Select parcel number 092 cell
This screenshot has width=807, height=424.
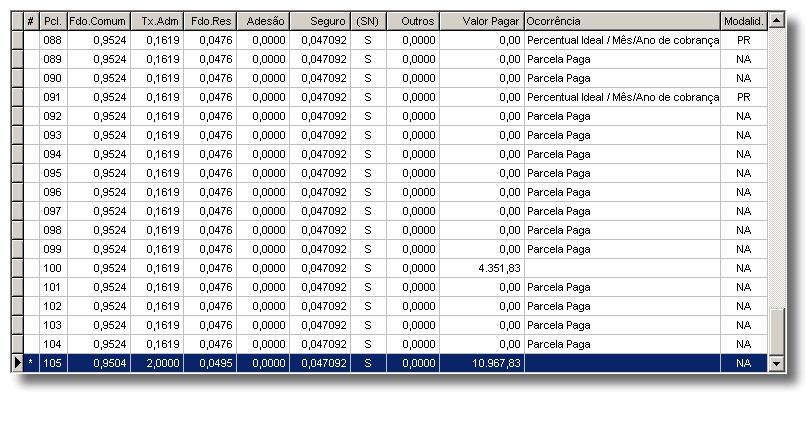click(x=53, y=116)
